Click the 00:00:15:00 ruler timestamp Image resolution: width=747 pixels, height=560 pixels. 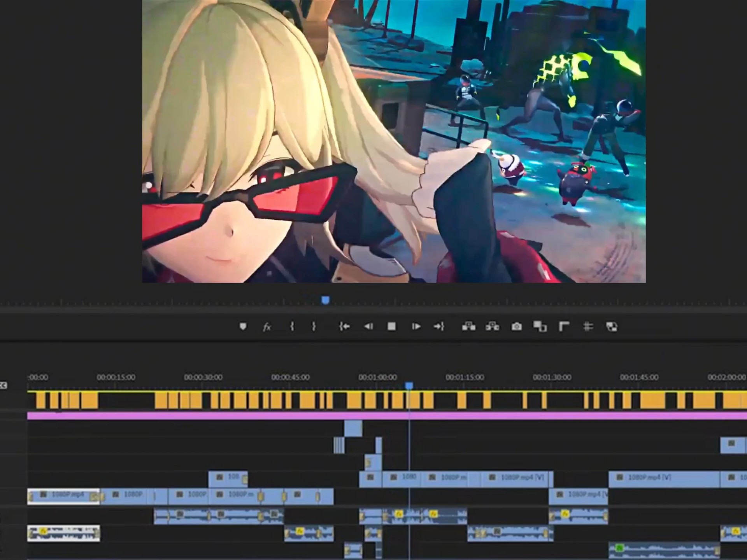pyautogui.click(x=116, y=377)
